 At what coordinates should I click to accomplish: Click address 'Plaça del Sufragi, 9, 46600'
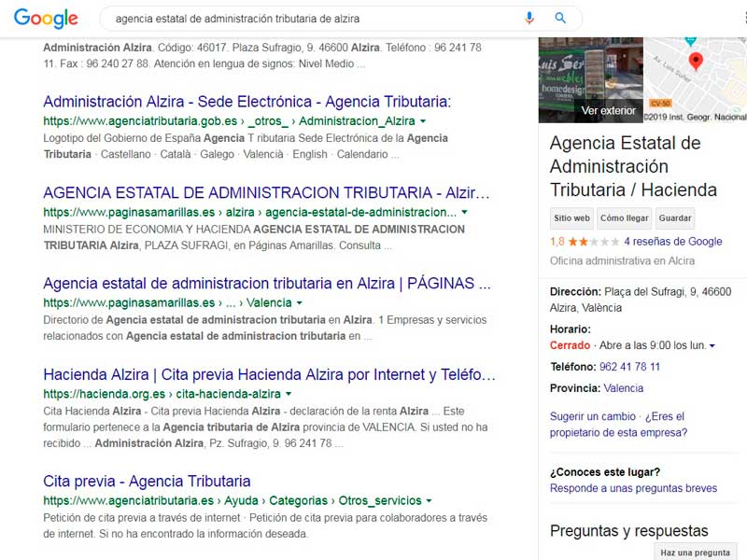tap(668, 291)
